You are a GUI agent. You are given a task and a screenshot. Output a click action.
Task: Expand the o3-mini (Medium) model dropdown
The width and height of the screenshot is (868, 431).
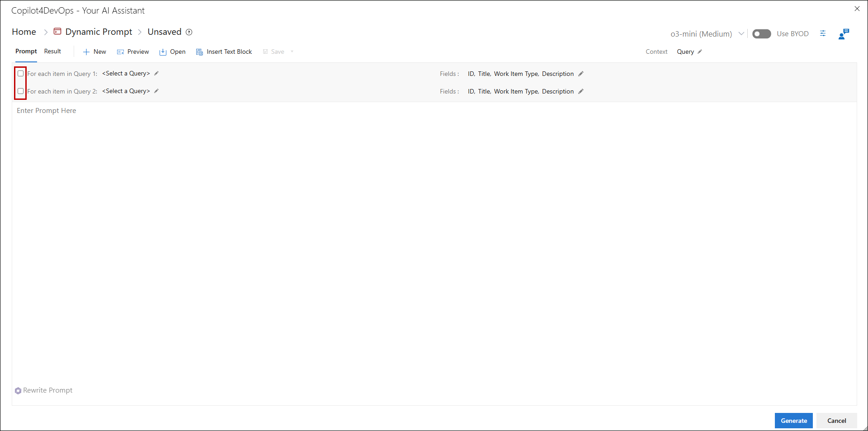[741, 34]
